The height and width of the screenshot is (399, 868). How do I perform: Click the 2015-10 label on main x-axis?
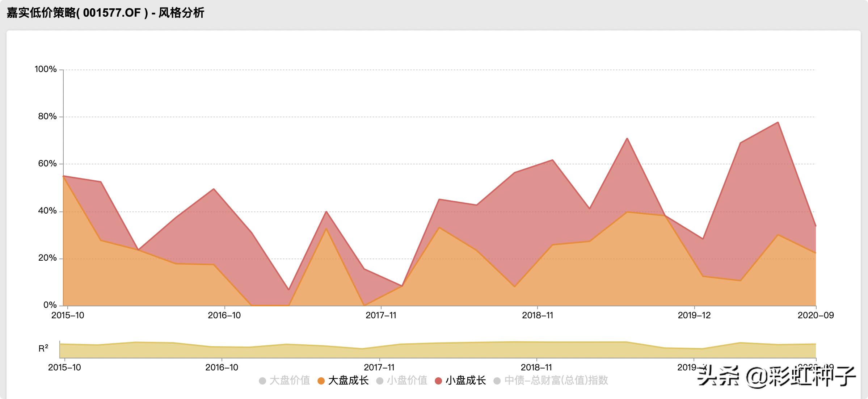coord(68,315)
